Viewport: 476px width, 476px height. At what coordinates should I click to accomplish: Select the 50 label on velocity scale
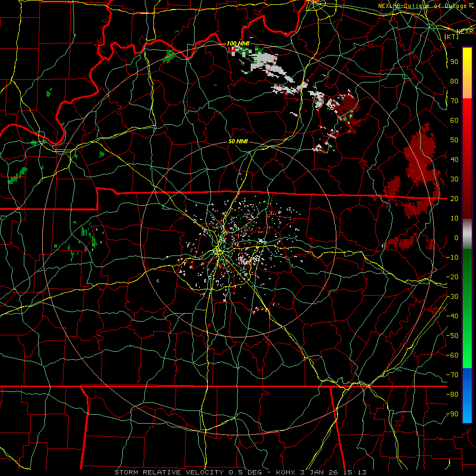point(454,140)
